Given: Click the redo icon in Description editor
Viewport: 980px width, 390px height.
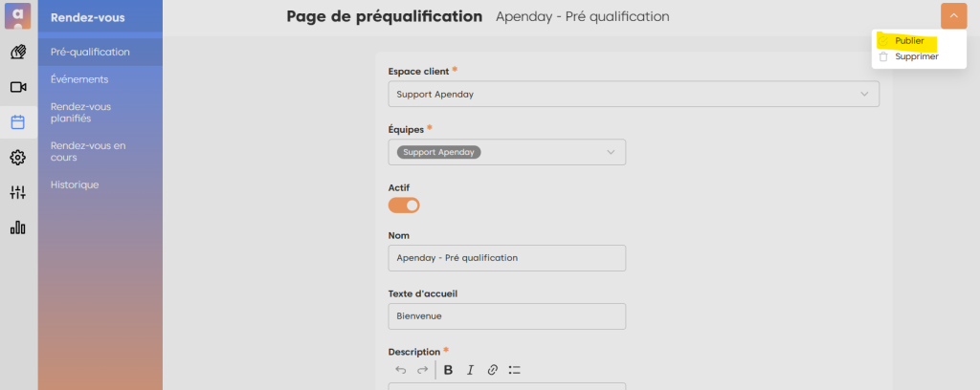Looking at the screenshot, I should tap(422, 370).
